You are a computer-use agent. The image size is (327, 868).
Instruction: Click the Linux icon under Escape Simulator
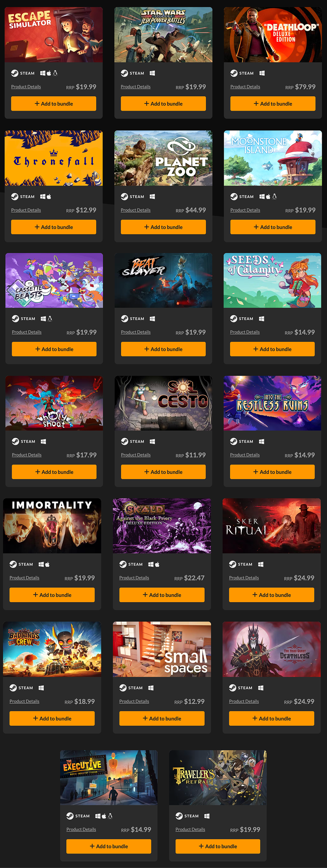(55, 73)
